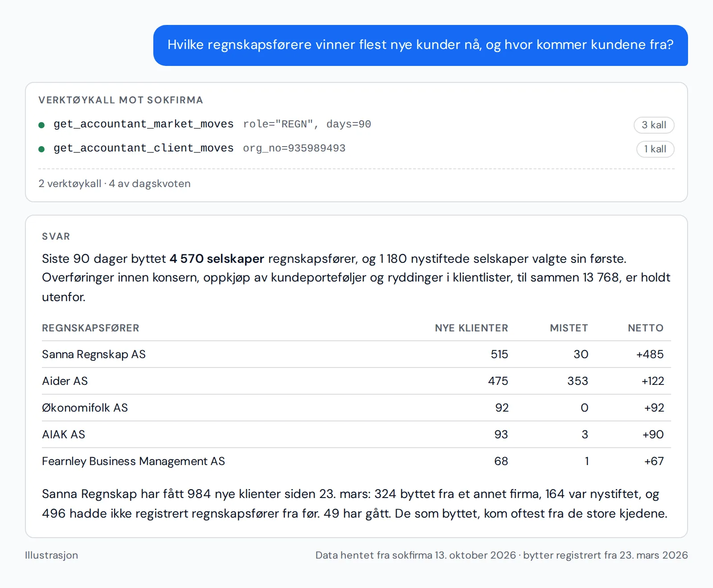Click "2 verktøykall · 4 av dagskvoten" summary
Image resolution: width=713 pixels, height=588 pixels.
115,184
